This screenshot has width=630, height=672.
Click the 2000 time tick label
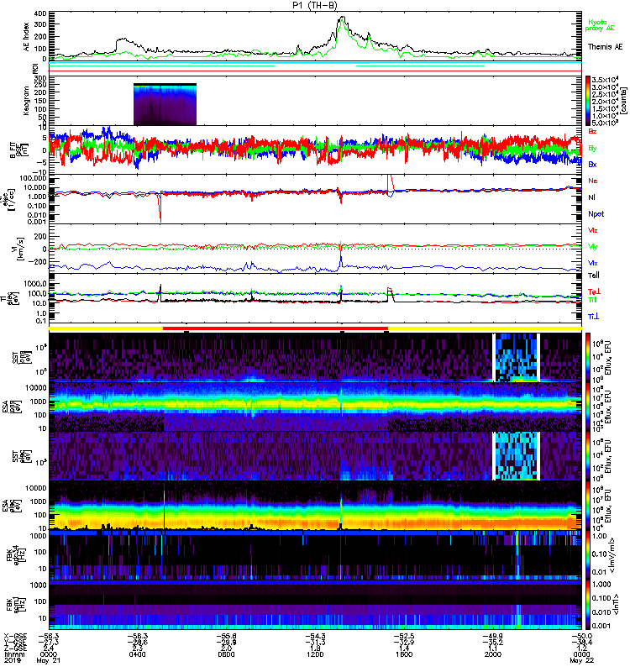(x=493, y=655)
